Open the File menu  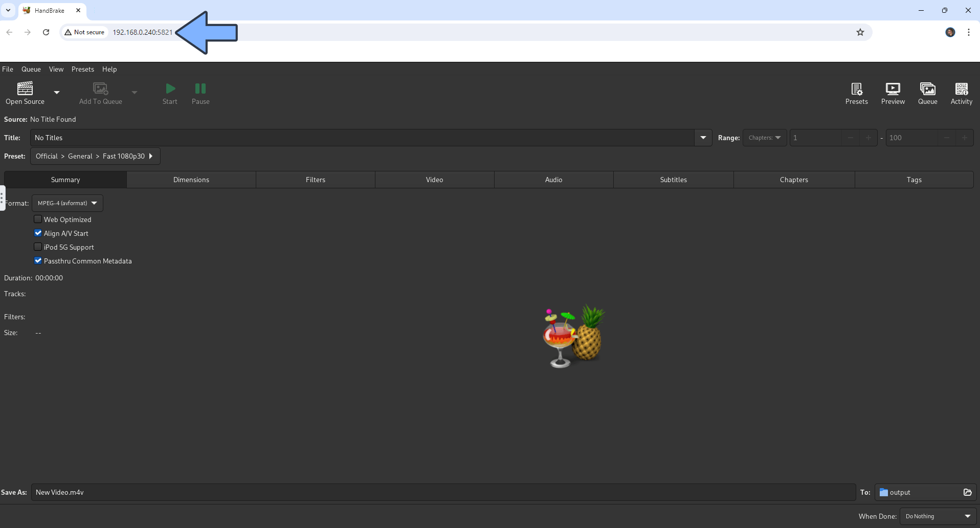pos(8,69)
